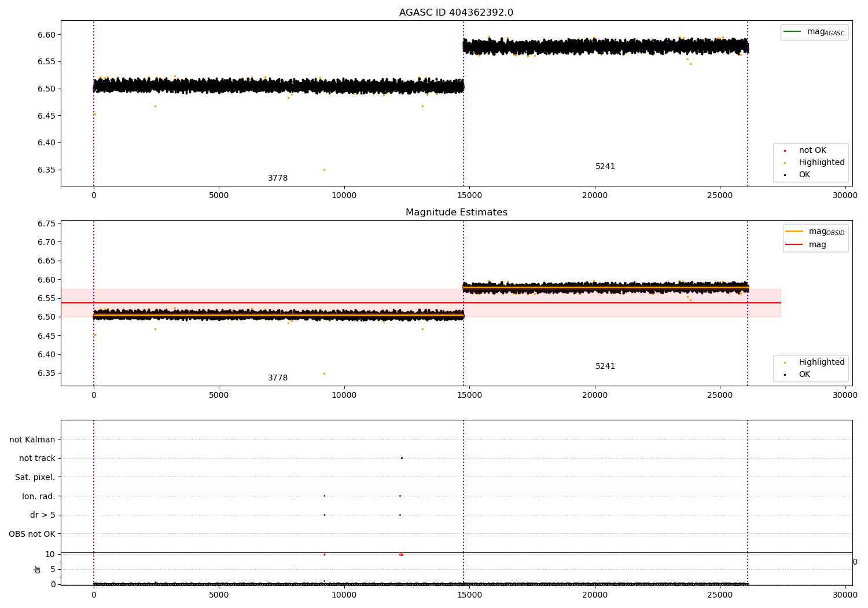Click x-axis tick 30000 under top plot

845,196
